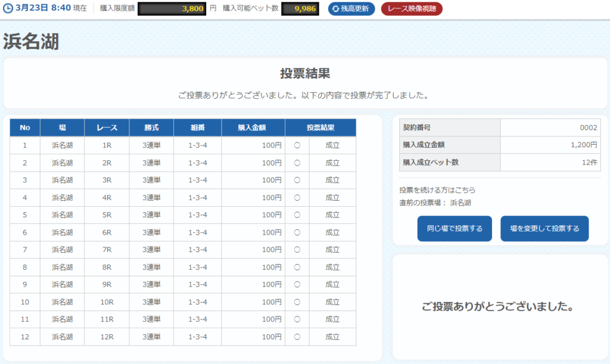Image resolution: width=610 pixels, height=364 pixels.
Task: Click the circle mark in the 11R row
Action: pyautogui.click(x=297, y=319)
